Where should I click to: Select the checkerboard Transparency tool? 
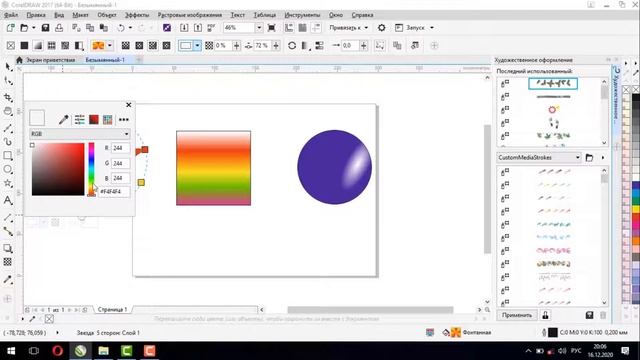[x=8, y=262]
